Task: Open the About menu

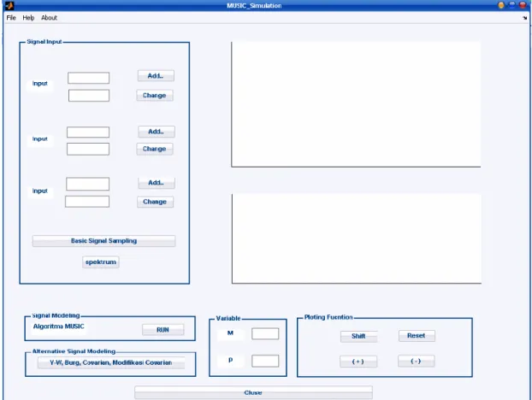Action: (x=50, y=18)
